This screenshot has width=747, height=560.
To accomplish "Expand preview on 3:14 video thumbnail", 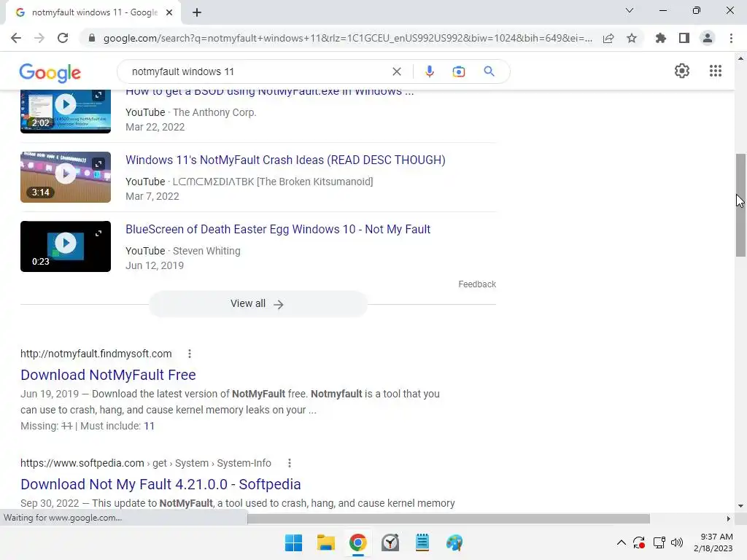I will tap(98, 164).
